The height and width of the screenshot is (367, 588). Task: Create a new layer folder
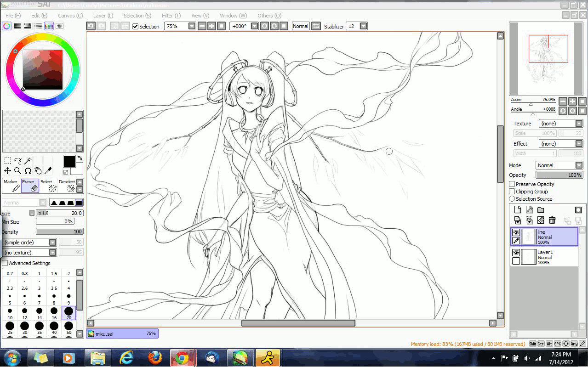pyautogui.click(x=541, y=210)
